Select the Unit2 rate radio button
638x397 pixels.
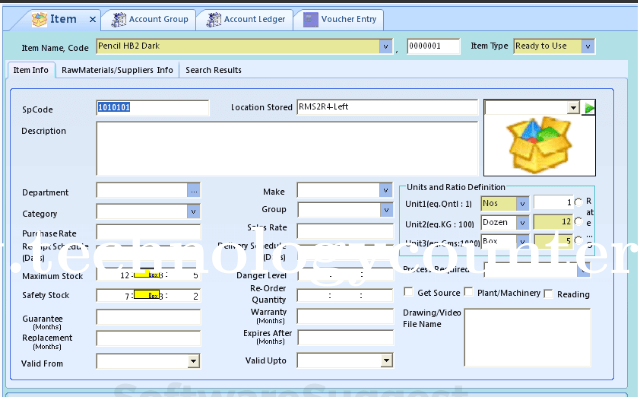pyautogui.click(x=579, y=221)
